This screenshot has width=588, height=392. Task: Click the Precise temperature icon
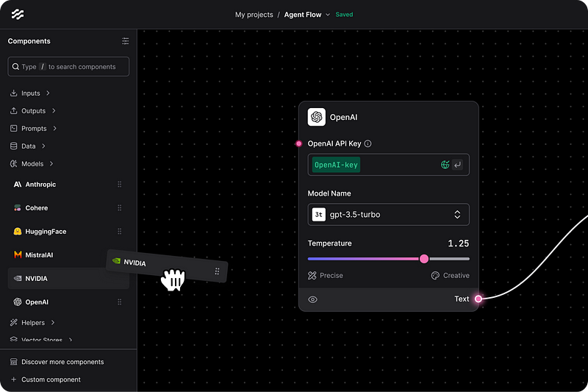click(312, 276)
